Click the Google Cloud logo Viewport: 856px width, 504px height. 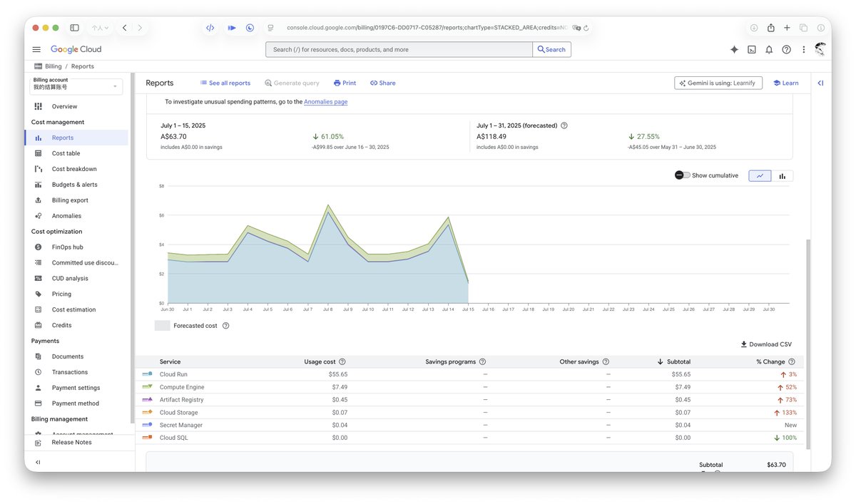[x=76, y=49]
